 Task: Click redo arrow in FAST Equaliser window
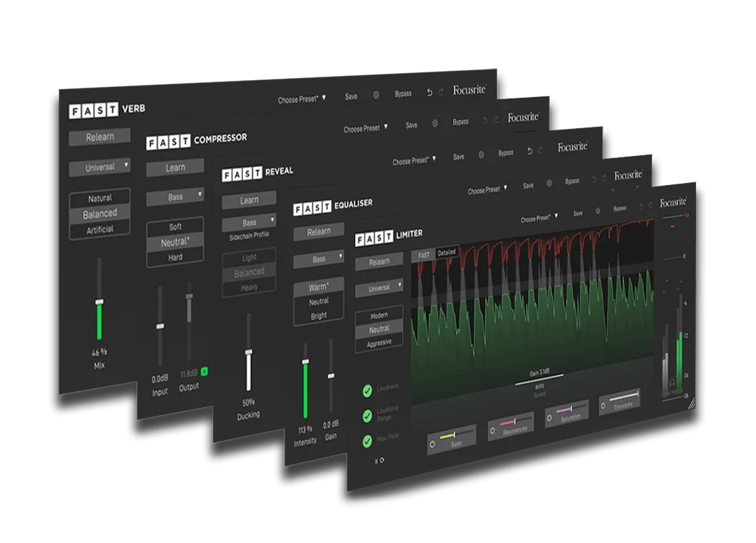click(604, 178)
